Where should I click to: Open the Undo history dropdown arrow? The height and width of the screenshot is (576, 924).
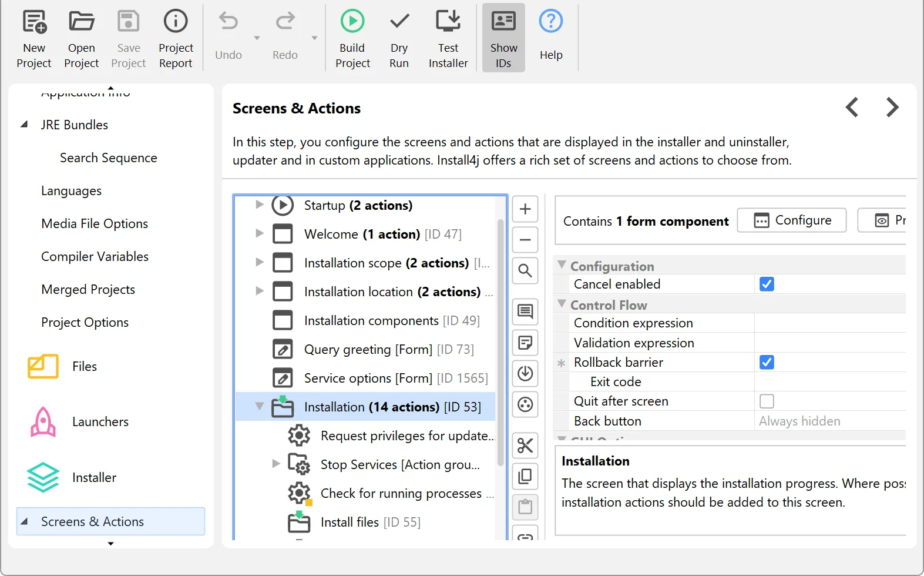(x=257, y=38)
